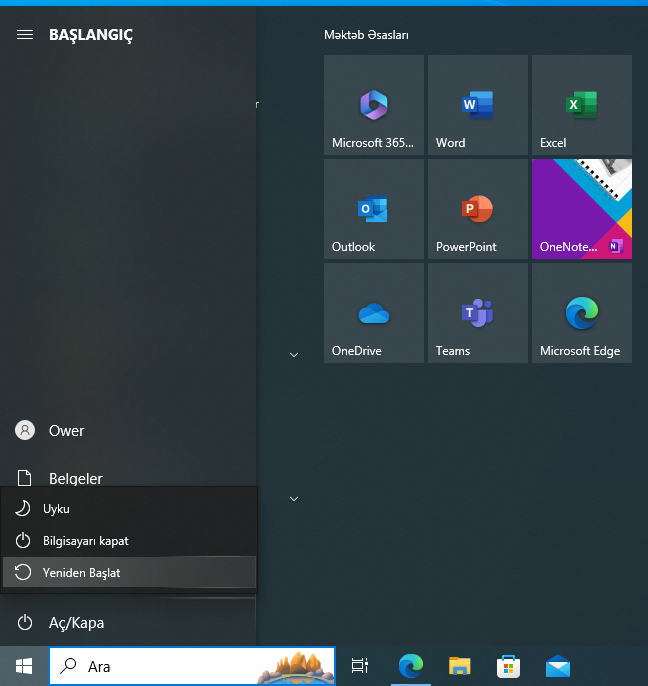Launch Word from the tiles
Viewport: 648px width, 686px height.
478,105
